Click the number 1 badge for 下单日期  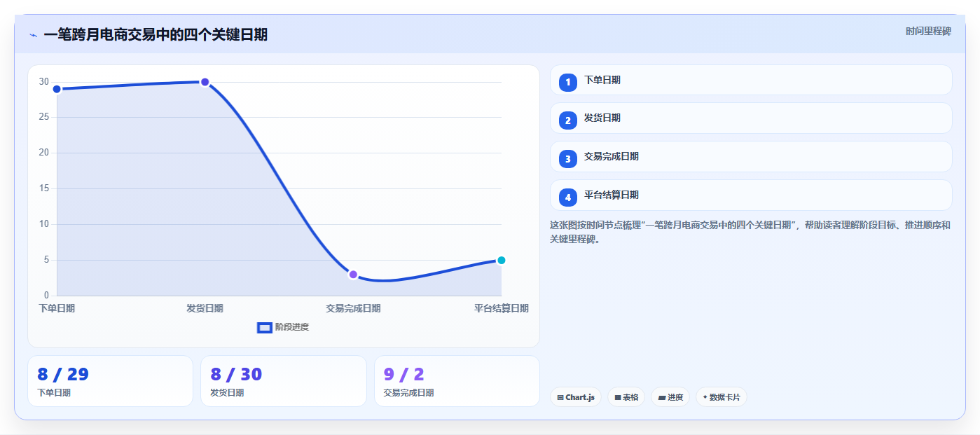(568, 82)
